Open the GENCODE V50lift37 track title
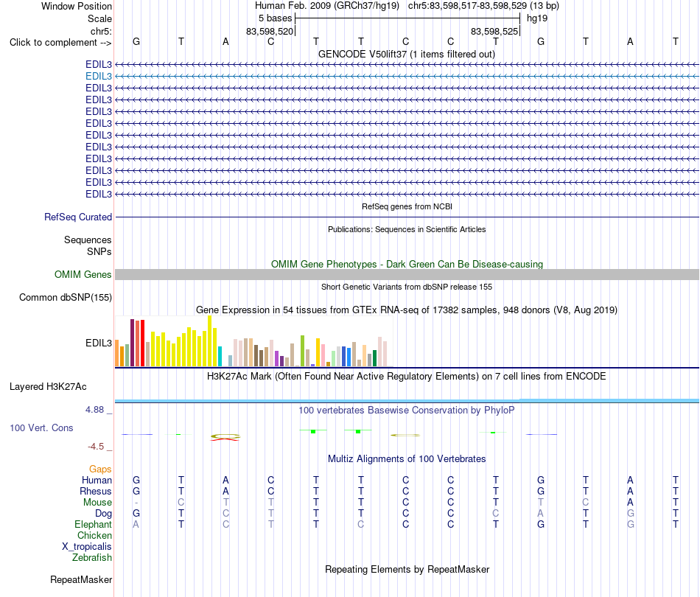700x597 pixels. (x=407, y=54)
